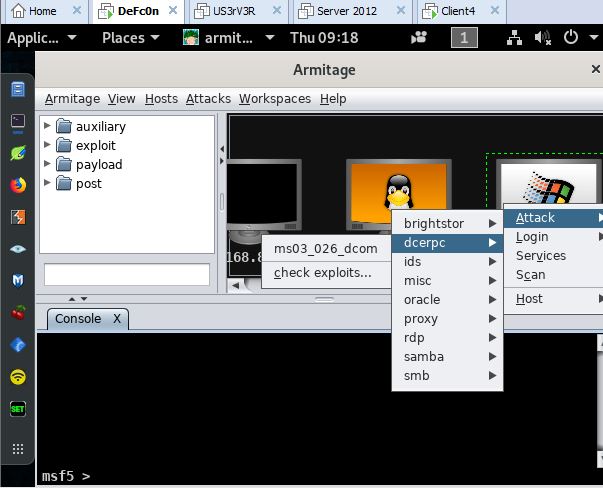603x489 pixels.
Task: Click workspace switcher number 1
Action: 464,38
